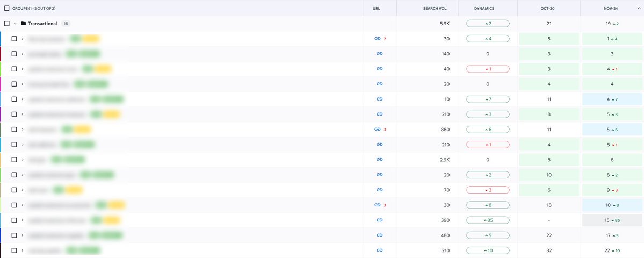
Task: Open URL link icon in 140 search volume row
Action: pyautogui.click(x=380, y=54)
